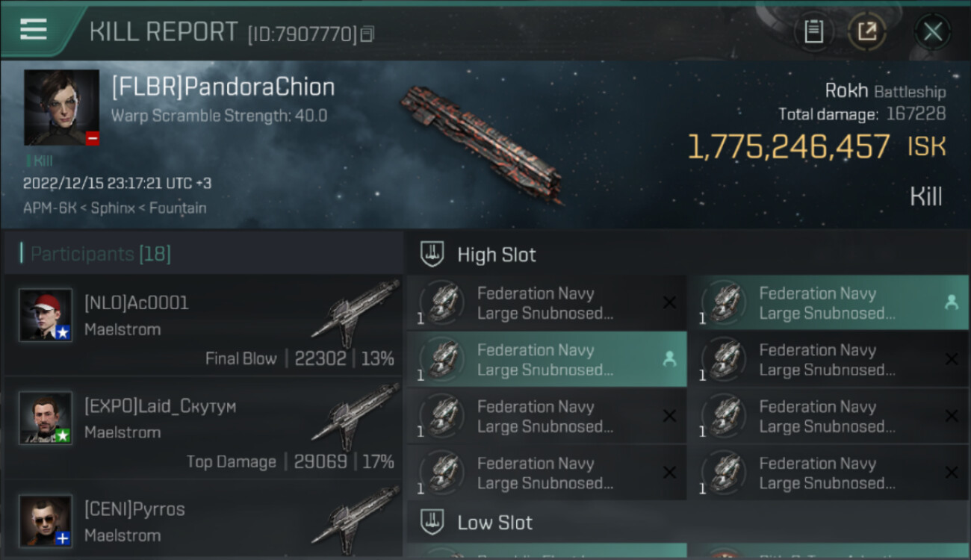View PandoraChion's character portrait

[x=61, y=108]
